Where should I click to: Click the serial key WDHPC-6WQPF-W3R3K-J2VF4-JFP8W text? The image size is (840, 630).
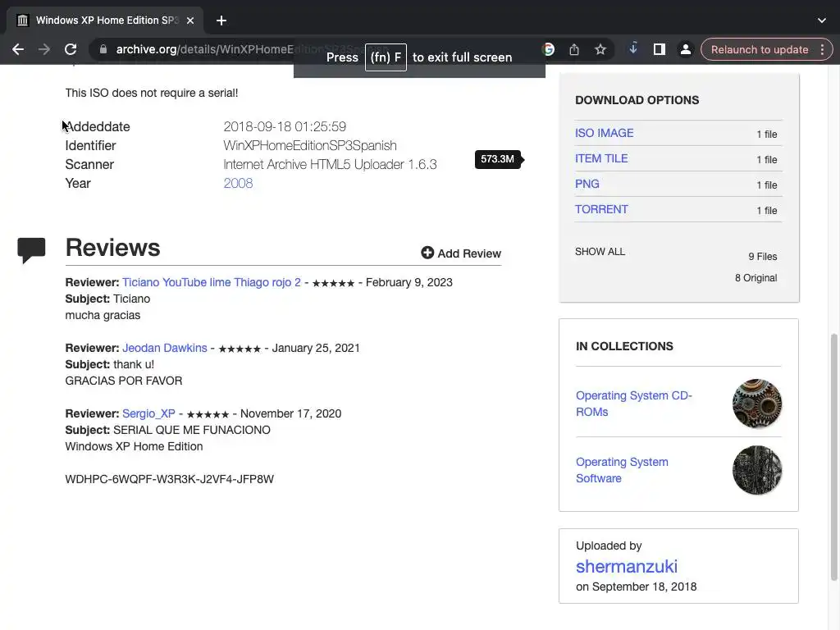coord(169,479)
